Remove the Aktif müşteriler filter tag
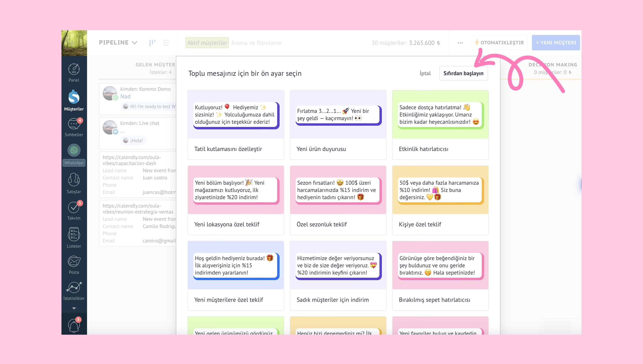Viewport: 643px width, 364px height. (x=207, y=43)
